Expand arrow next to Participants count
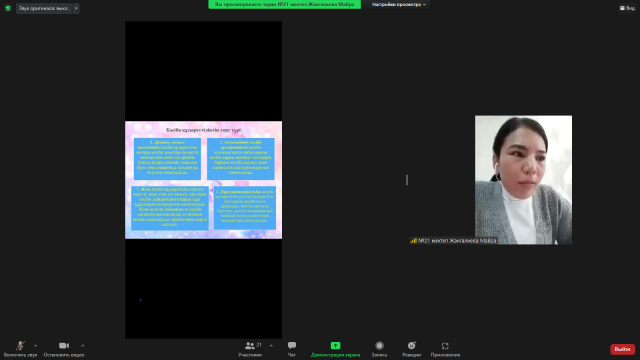The width and height of the screenshot is (640, 360). pyautogui.click(x=271, y=346)
